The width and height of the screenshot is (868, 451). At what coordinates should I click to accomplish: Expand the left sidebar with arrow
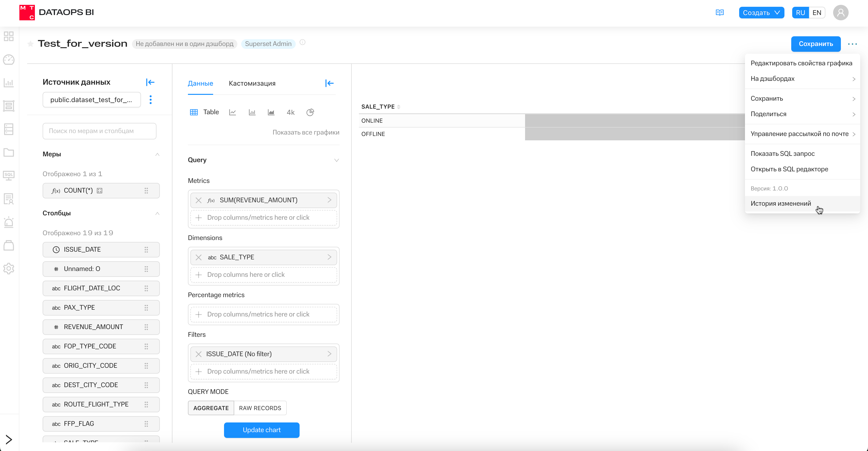coord(9,439)
